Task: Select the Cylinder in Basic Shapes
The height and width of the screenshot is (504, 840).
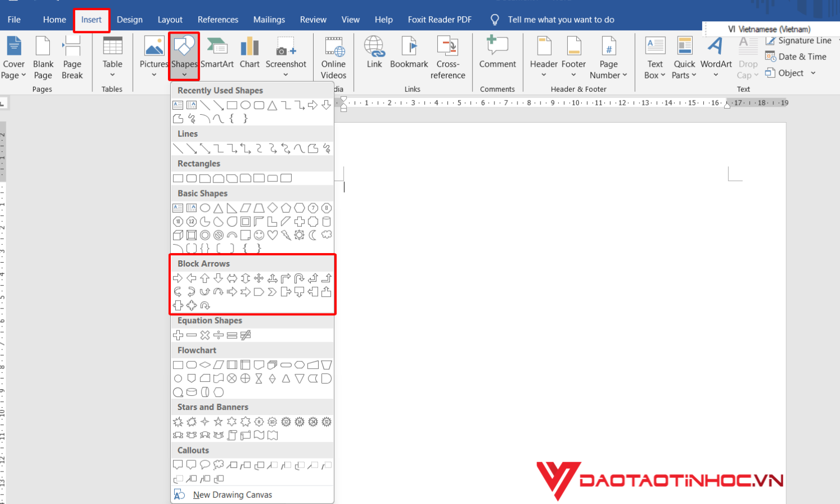Action: (x=326, y=222)
